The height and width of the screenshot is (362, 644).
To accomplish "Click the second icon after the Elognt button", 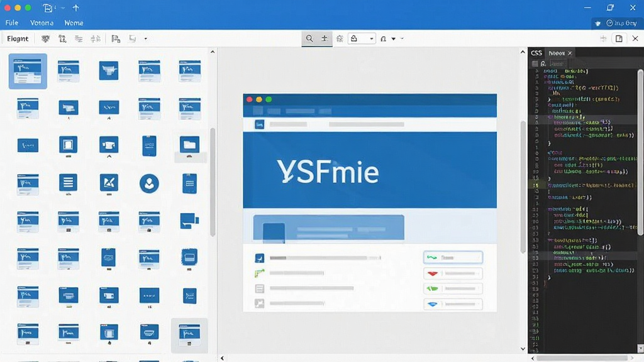I will pyautogui.click(x=62, y=38).
